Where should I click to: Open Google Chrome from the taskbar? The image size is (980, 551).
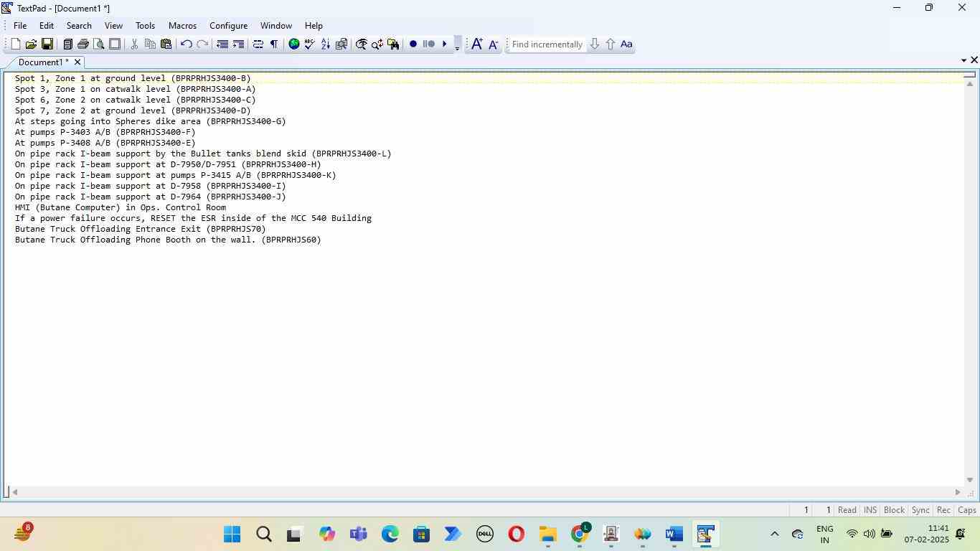[580, 534]
